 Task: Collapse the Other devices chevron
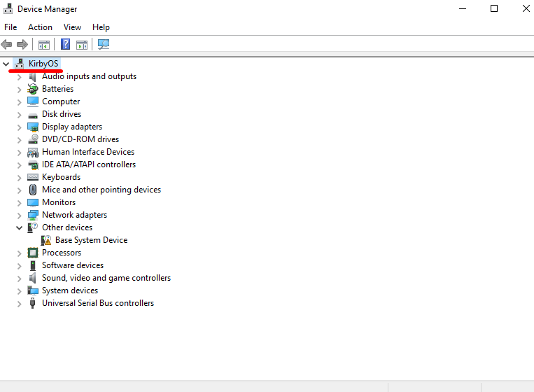coord(20,227)
